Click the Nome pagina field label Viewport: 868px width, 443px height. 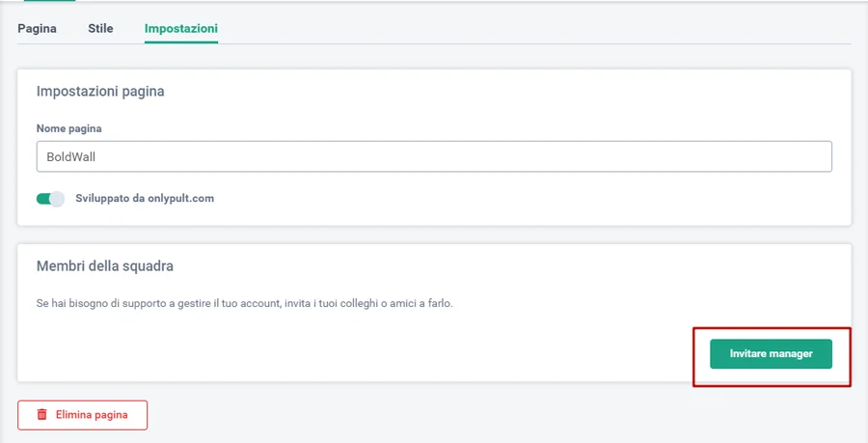[69, 128]
